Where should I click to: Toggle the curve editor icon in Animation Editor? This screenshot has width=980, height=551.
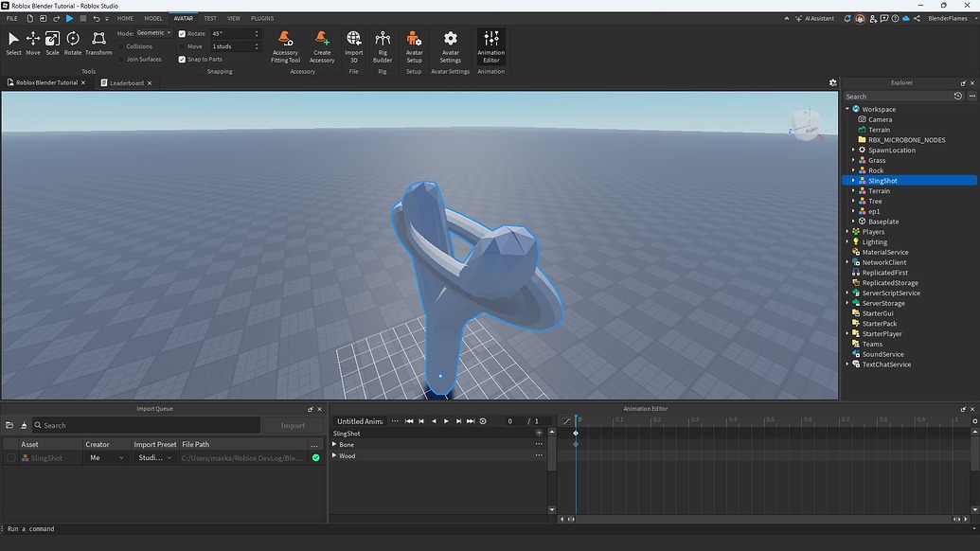pos(566,421)
